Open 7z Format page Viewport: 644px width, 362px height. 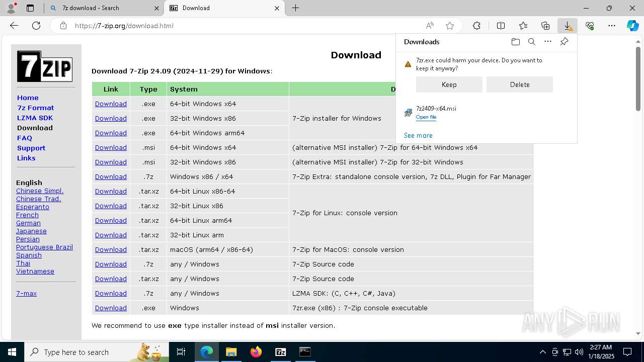35,108
